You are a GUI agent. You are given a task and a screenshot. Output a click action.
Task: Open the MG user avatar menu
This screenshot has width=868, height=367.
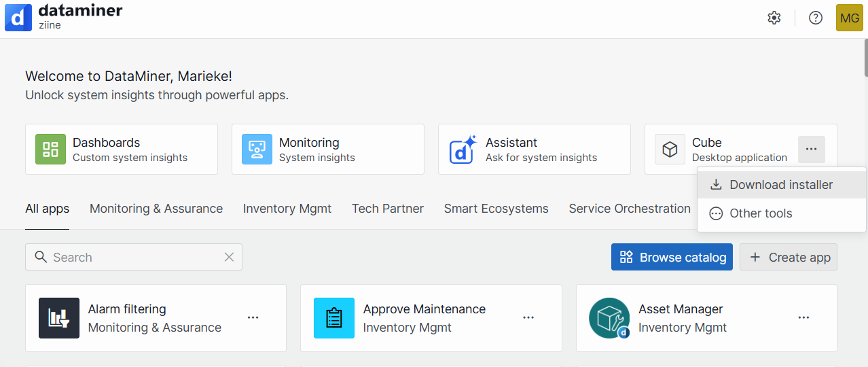[849, 18]
